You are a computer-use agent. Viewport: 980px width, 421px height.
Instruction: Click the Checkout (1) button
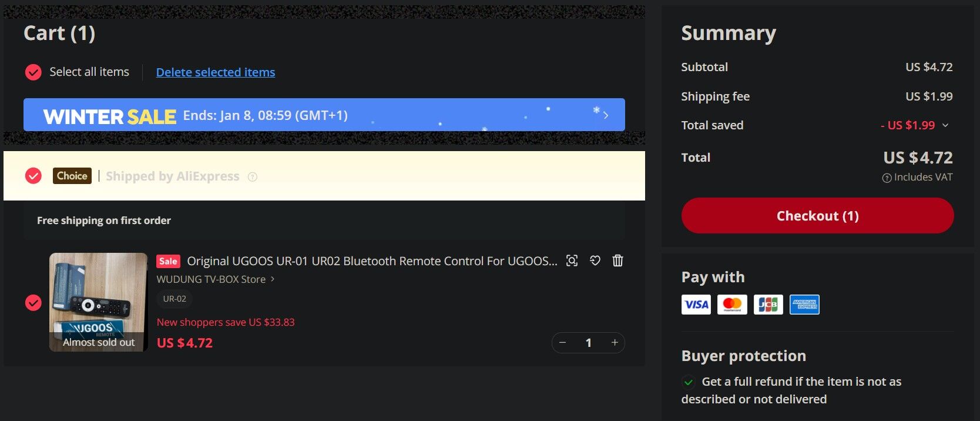coord(818,216)
